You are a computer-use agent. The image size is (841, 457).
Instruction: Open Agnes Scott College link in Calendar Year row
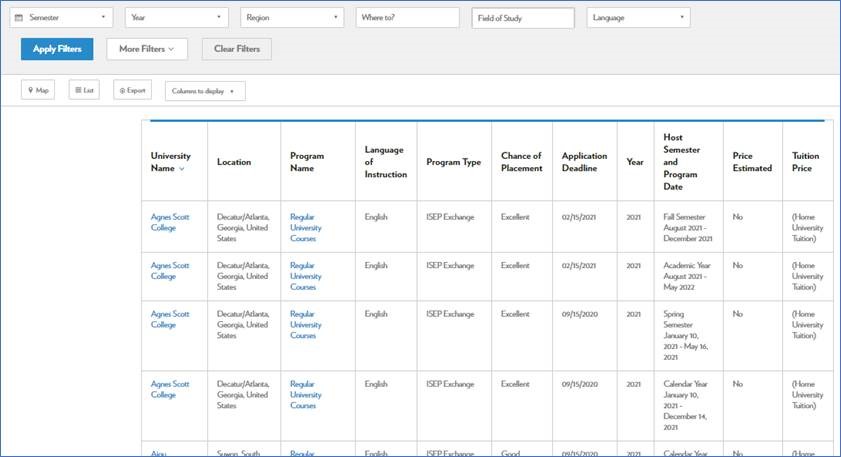[x=170, y=389]
